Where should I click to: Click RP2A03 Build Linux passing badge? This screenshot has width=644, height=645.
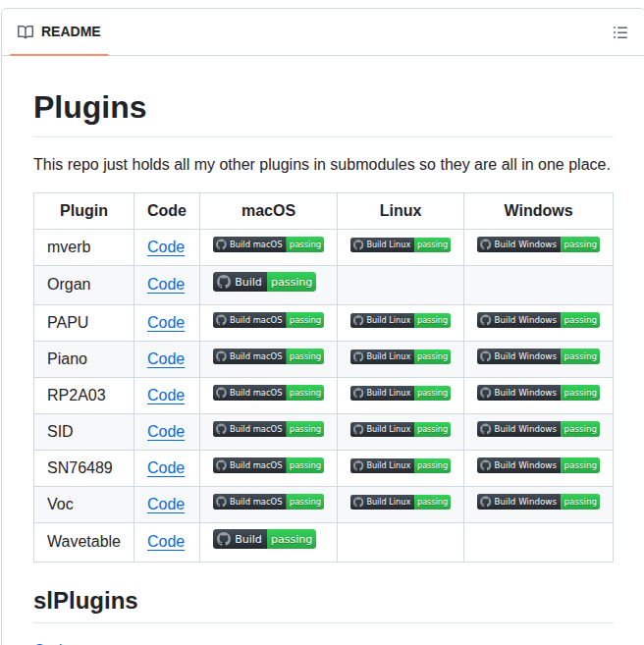click(x=401, y=393)
